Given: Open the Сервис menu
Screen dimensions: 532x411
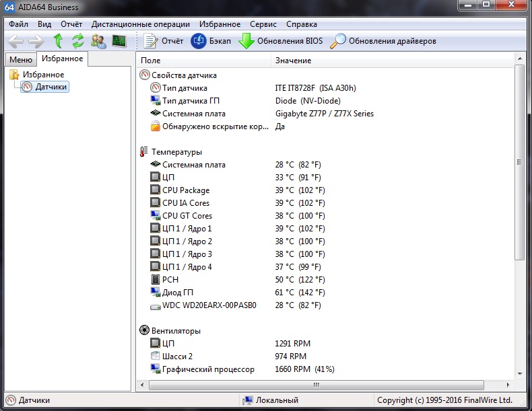Looking at the screenshot, I should click(x=263, y=24).
